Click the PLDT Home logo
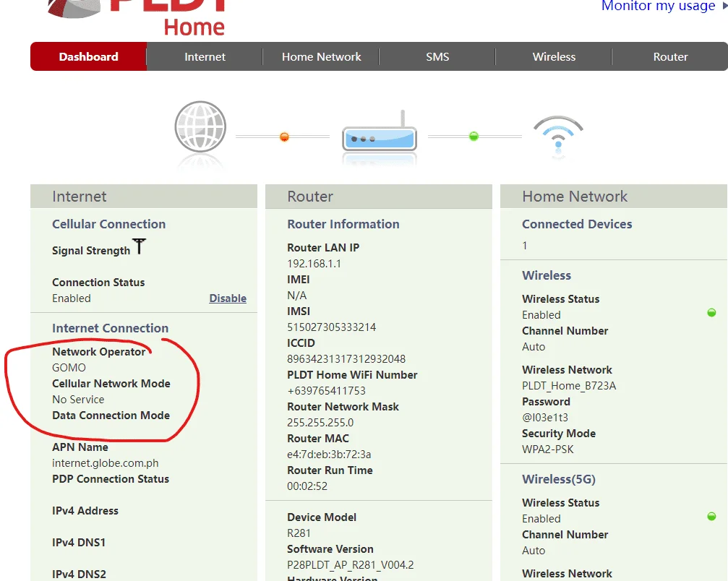The height and width of the screenshot is (581, 728). click(x=137, y=17)
